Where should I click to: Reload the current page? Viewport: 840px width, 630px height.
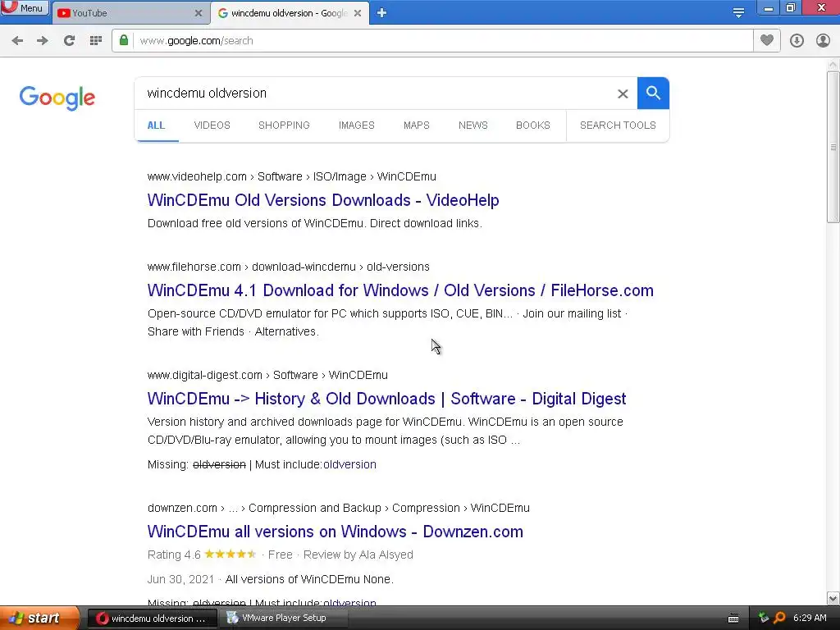[69, 41]
